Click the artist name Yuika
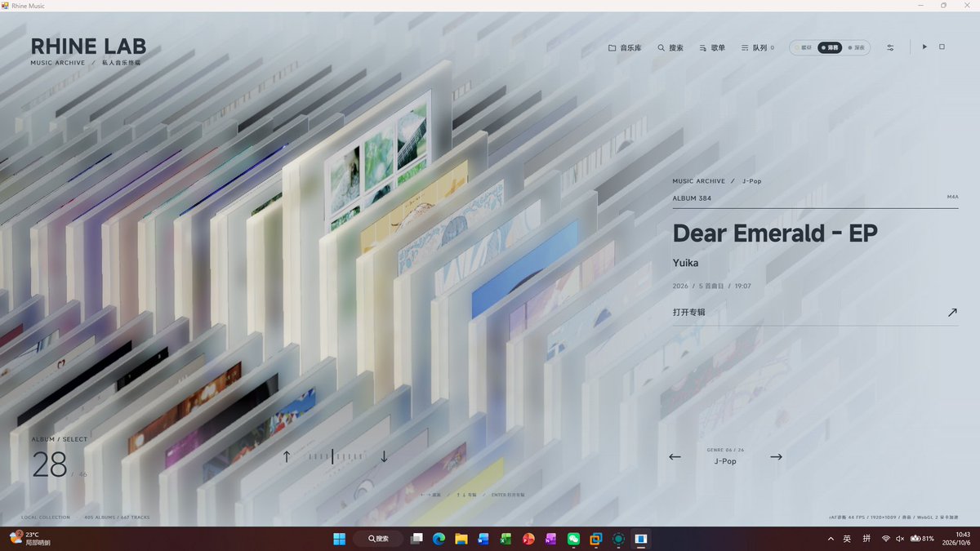Image resolution: width=980 pixels, height=551 pixels. pyautogui.click(x=685, y=263)
